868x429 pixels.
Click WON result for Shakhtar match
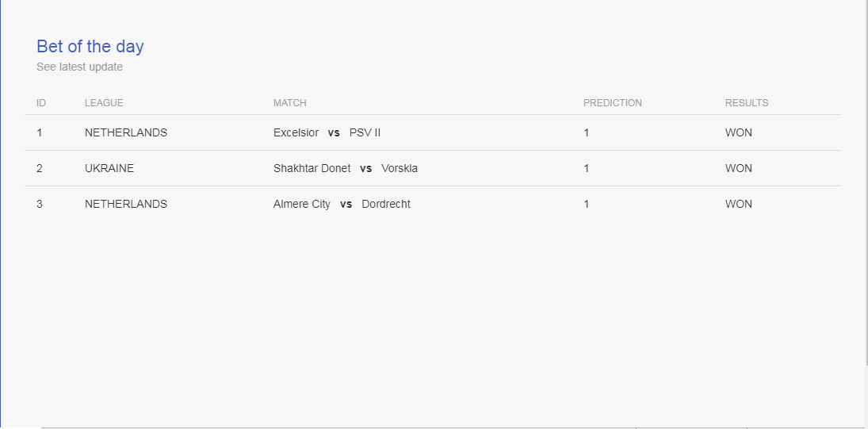(739, 168)
